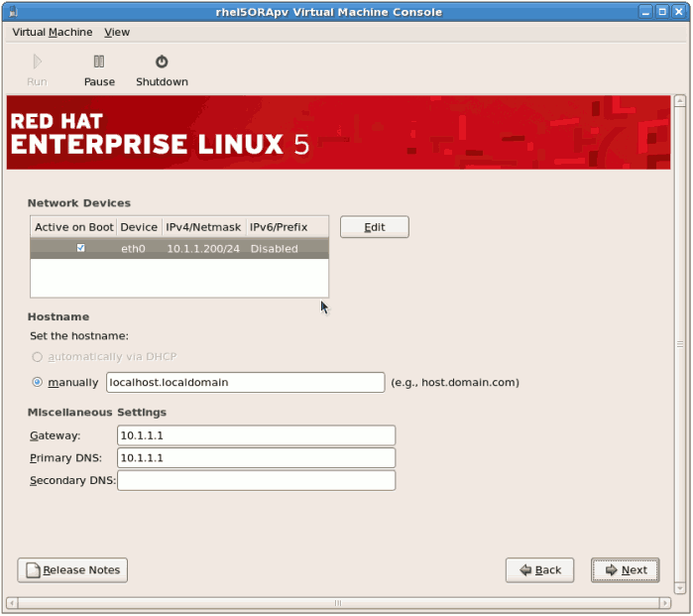
Task: Go Back to previous installer screen
Action: 539,570
